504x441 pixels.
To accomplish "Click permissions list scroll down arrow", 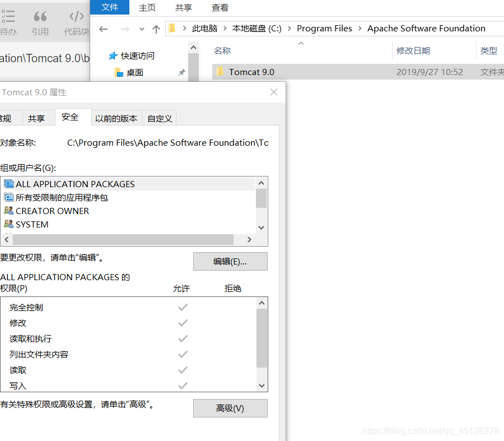I will [x=262, y=386].
